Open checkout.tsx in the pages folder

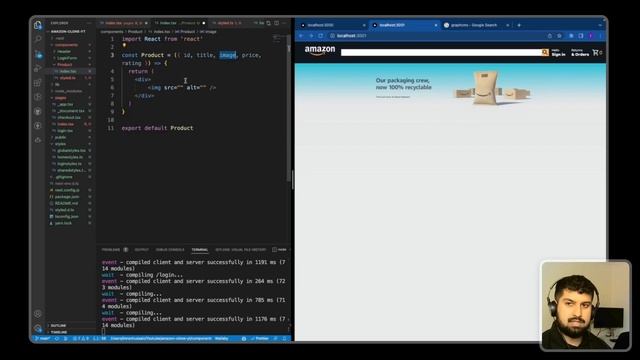(69, 118)
